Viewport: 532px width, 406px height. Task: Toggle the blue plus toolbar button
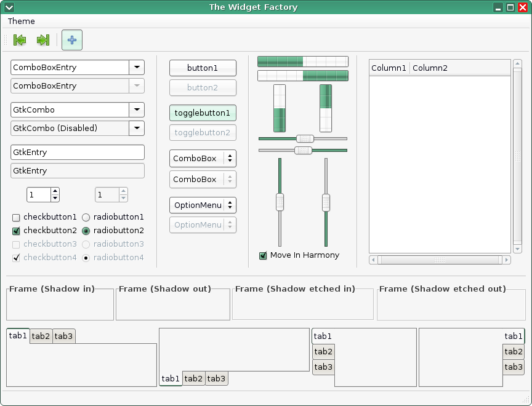pyautogui.click(x=72, y=40)
